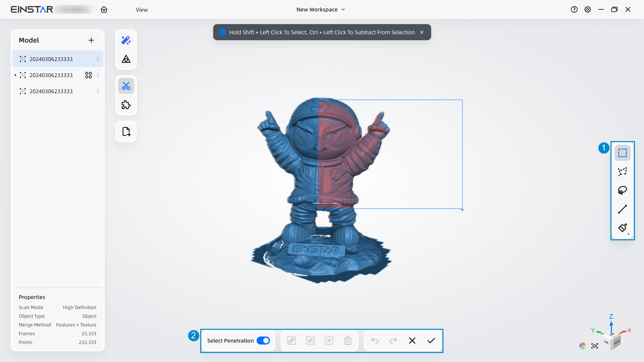Select the rectangle selection tool
This screenshot has width=644, height=362.
[622, 153]
